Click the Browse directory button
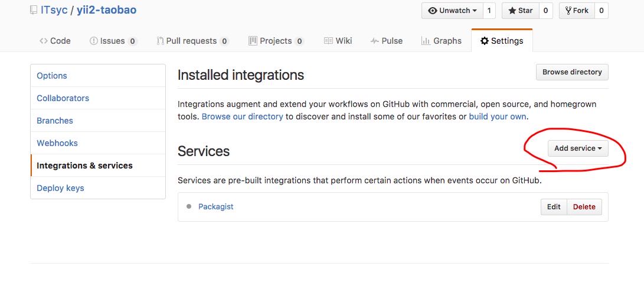 (571, 72)
